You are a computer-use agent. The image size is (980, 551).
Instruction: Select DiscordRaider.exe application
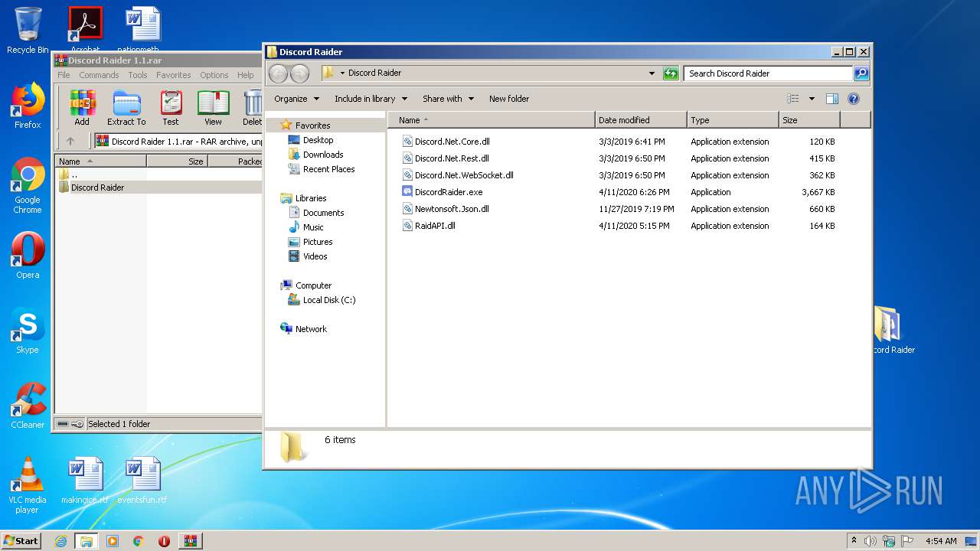449,192
